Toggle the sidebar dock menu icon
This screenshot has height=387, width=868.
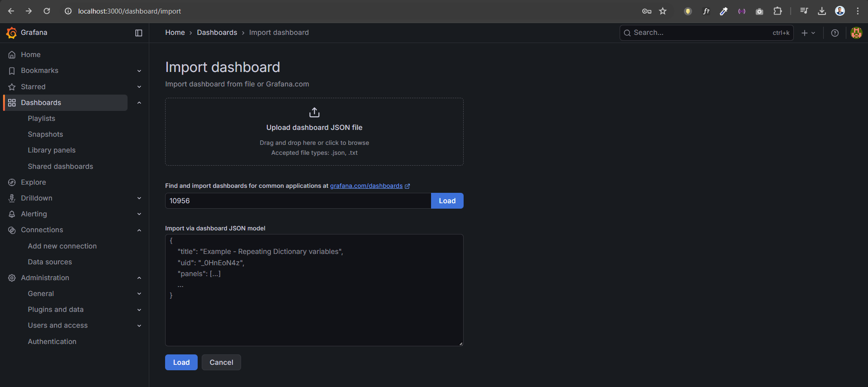139,33
